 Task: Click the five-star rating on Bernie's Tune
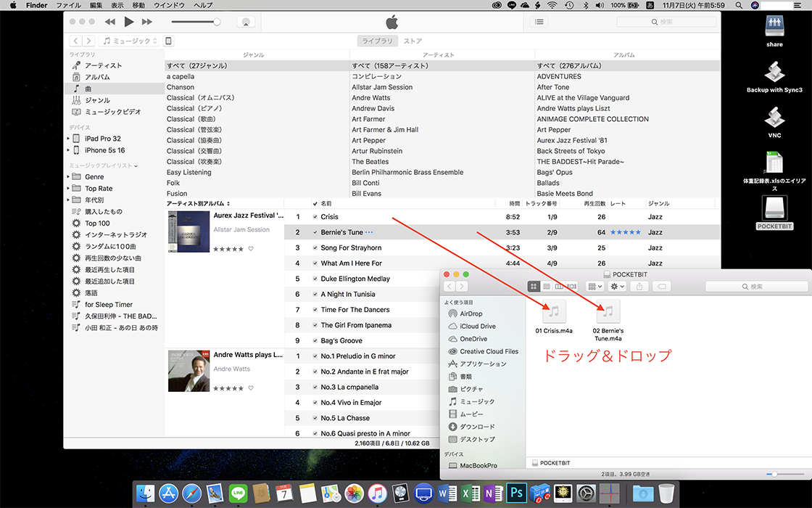coord(625,232)
